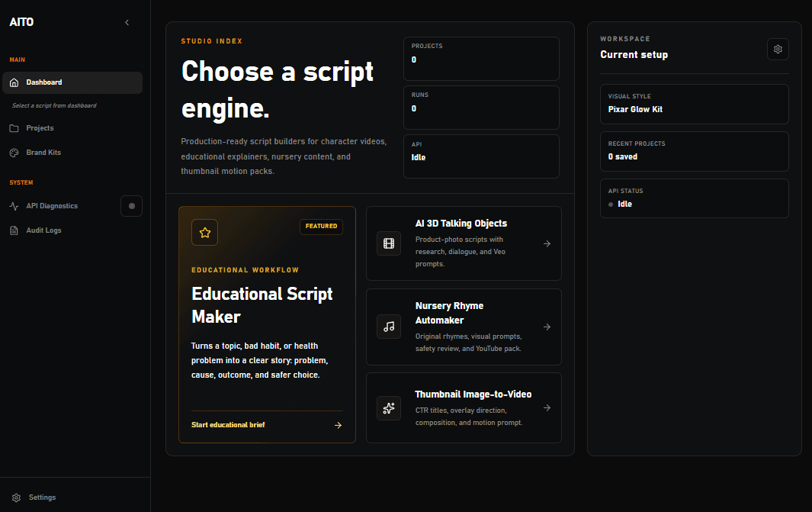Click the 'Choose a script engine.' headline
812x512 pixels.
(x=278, y=89)
